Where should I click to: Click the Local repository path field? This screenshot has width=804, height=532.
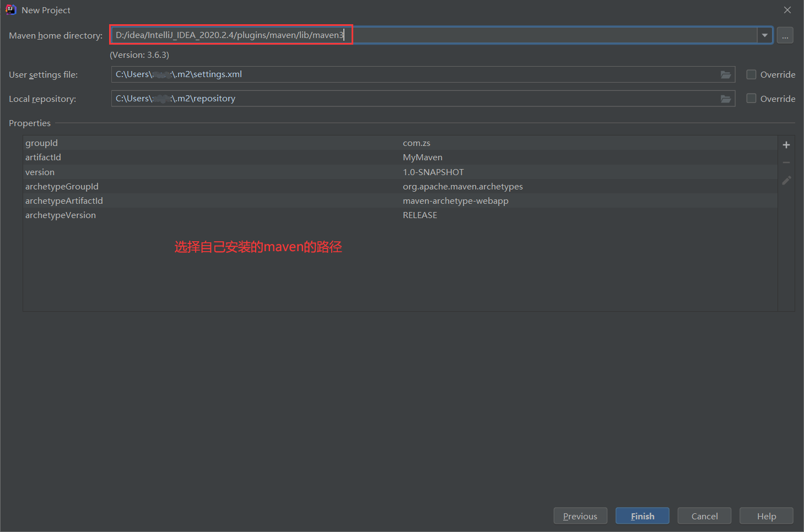click(x=423, y=99)
